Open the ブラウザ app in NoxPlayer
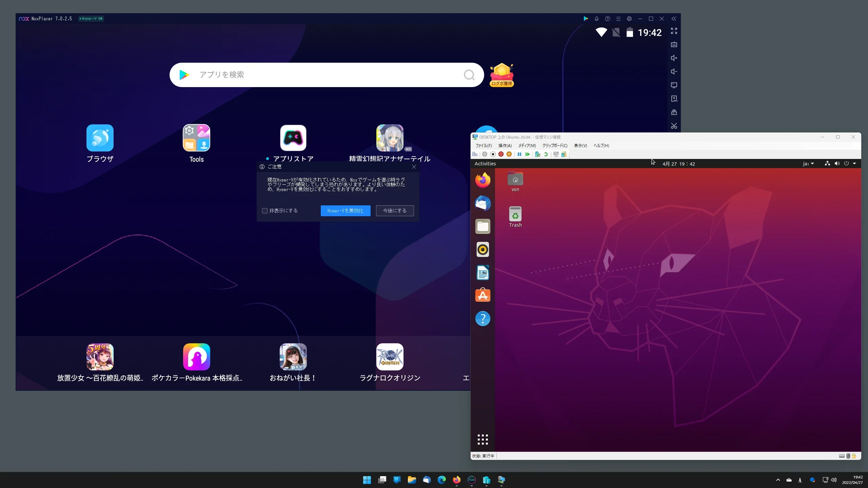Screen dimensions: 868x488 click(x=100, y=138)
